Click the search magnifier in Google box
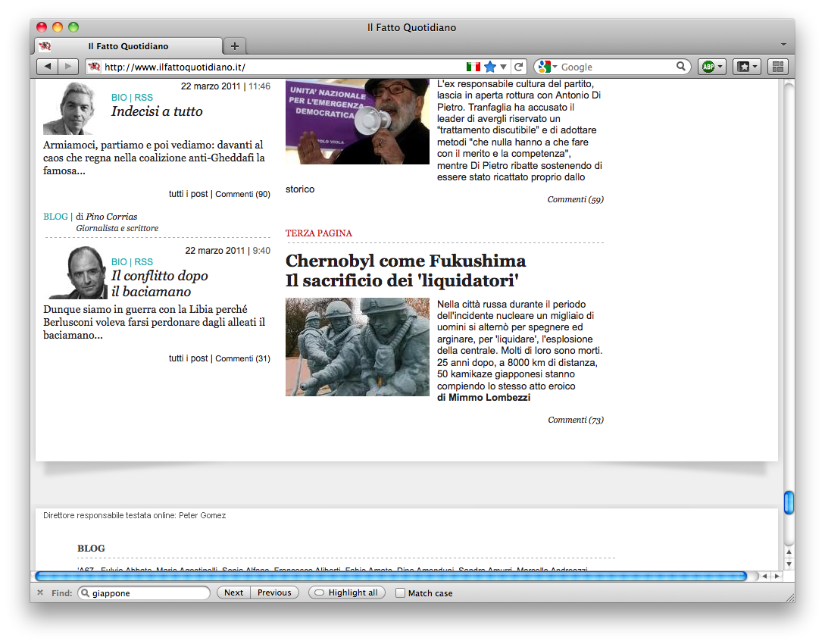Screen dimensions: 825x644 pyautogui.click(x=681, y=67)
